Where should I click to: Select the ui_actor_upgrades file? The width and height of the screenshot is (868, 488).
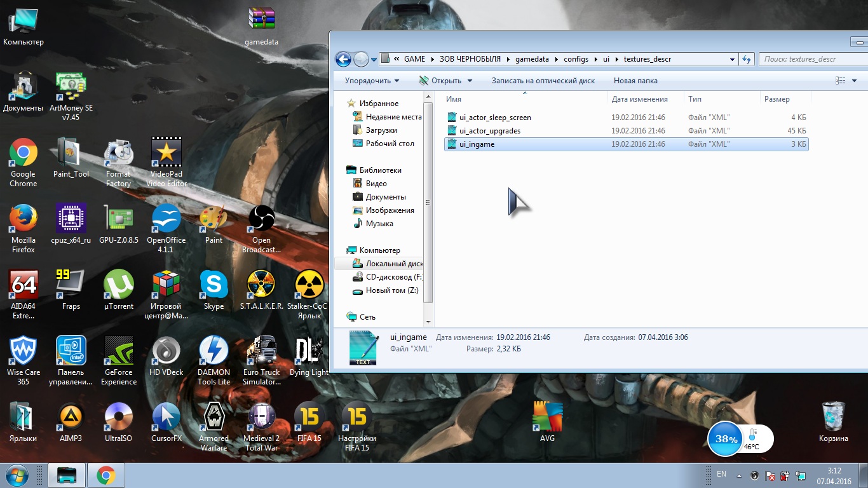(627, 131)
